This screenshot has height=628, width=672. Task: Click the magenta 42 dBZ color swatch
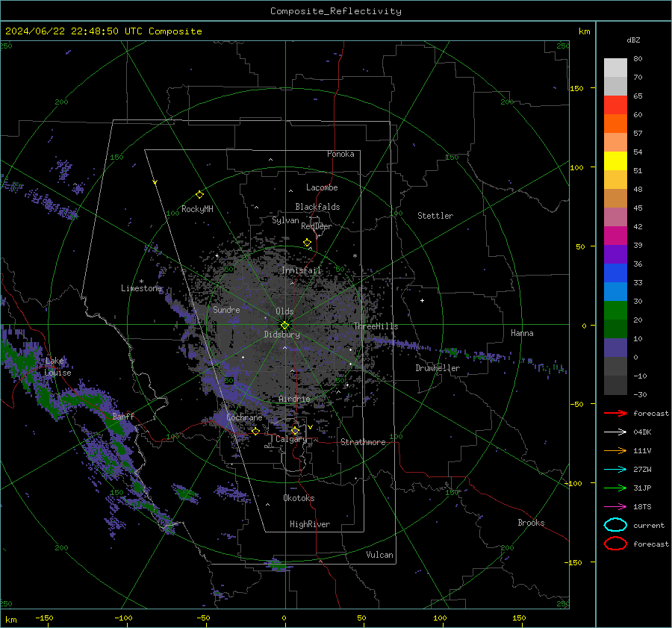[615, 235]
